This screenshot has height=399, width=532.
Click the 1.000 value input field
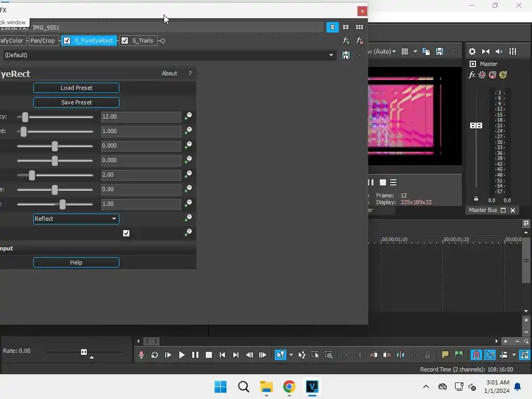(x=141, y=131)
